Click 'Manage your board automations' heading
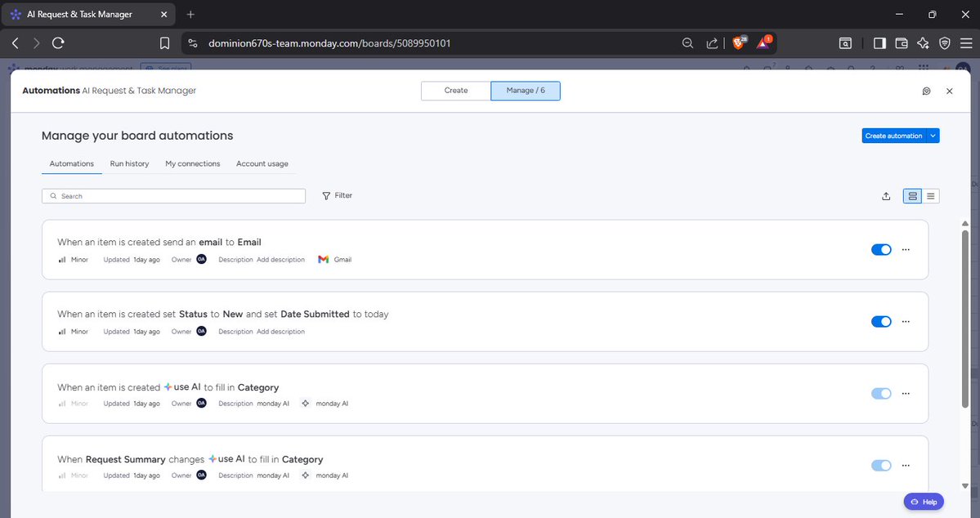The height and width of the screenshot is (518, 980). click(x=137, y=136)
